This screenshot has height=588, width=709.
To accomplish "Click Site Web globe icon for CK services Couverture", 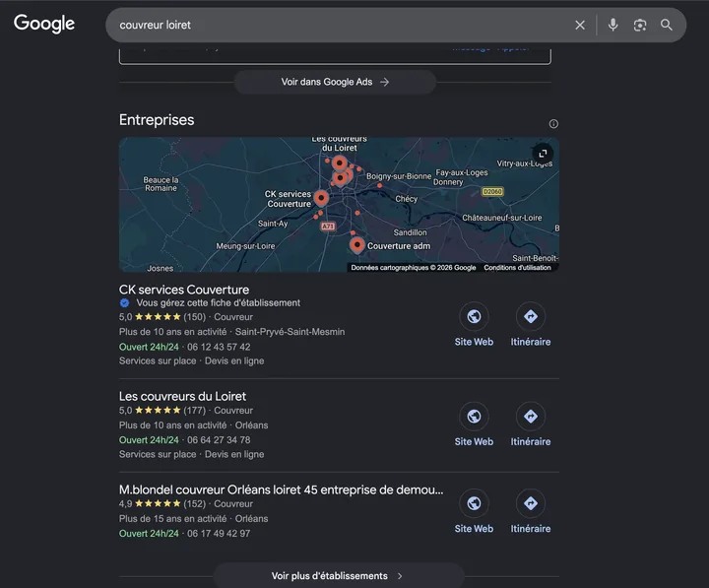I will coord(474,316).
